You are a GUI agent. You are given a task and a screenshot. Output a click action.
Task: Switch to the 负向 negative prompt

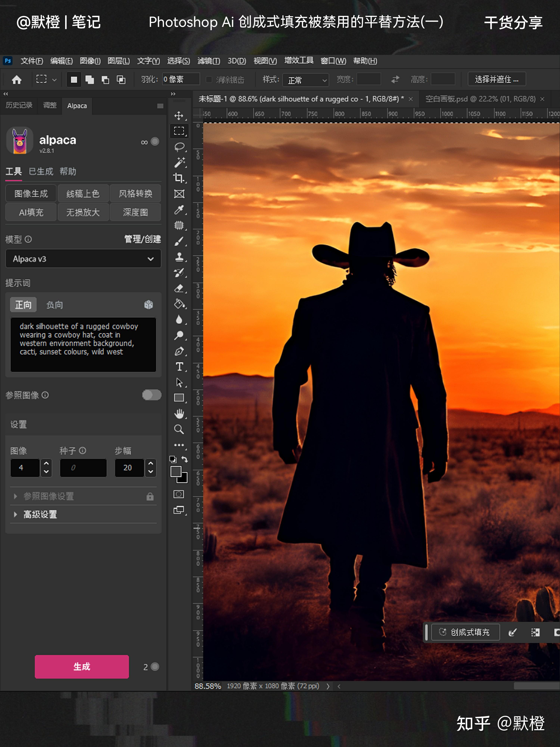[54, 305]
